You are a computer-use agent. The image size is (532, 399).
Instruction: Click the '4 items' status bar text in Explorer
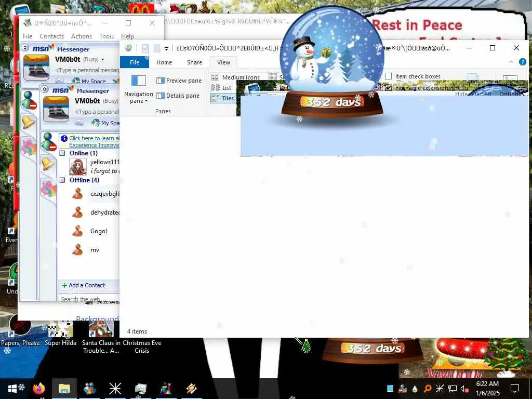click(x=137, y=331)
